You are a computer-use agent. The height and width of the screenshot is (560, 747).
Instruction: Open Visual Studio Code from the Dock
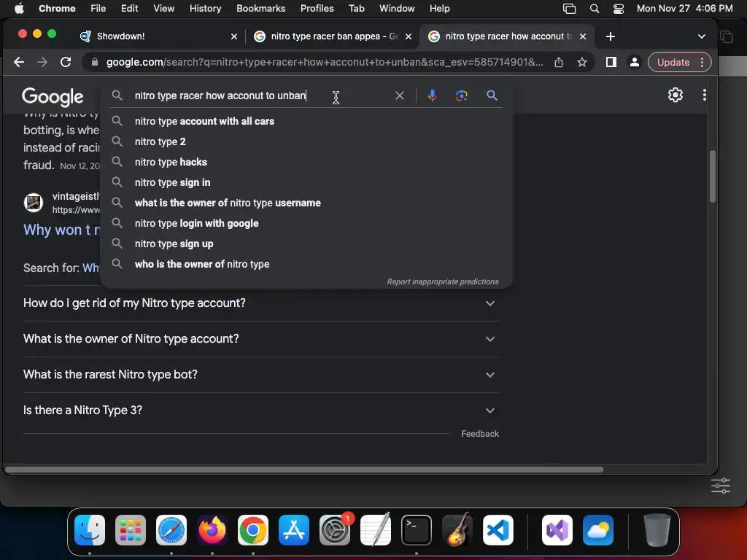click(498, 530)
